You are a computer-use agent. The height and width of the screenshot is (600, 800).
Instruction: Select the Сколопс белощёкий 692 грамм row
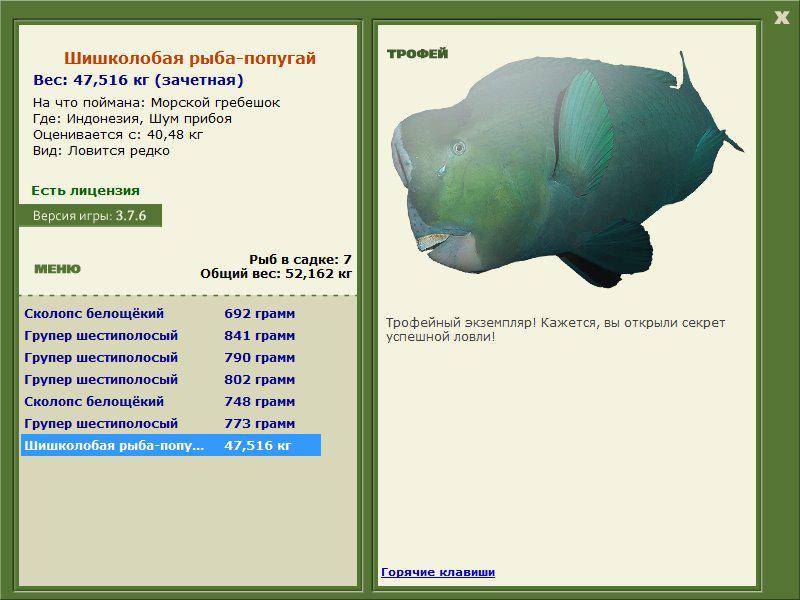[170, 313]
